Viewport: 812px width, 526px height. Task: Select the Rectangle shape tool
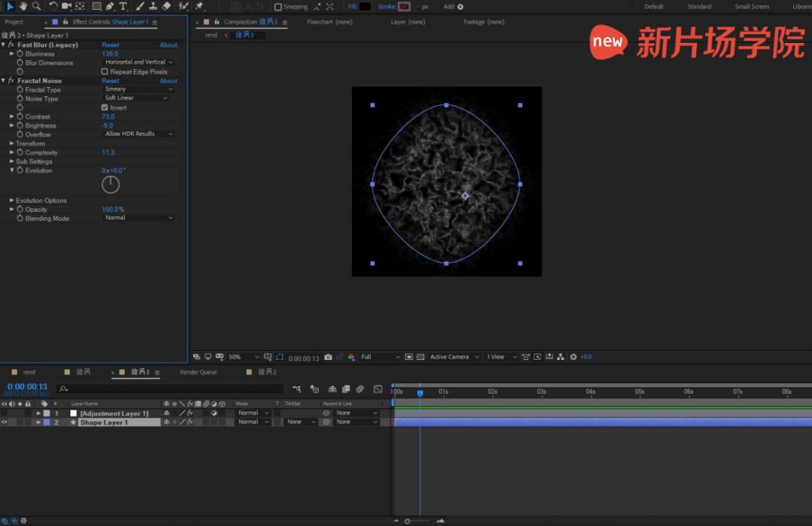[x=96, y=6]
